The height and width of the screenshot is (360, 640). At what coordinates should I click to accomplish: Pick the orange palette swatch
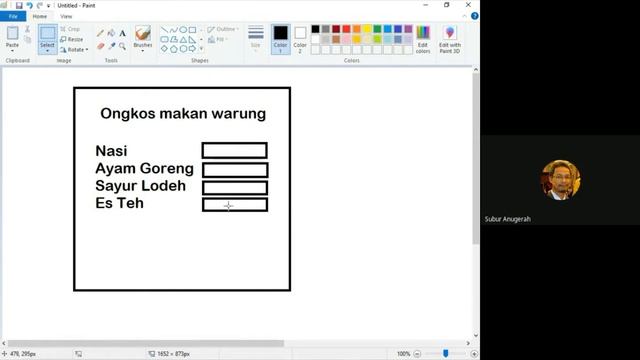click(357, 29)
